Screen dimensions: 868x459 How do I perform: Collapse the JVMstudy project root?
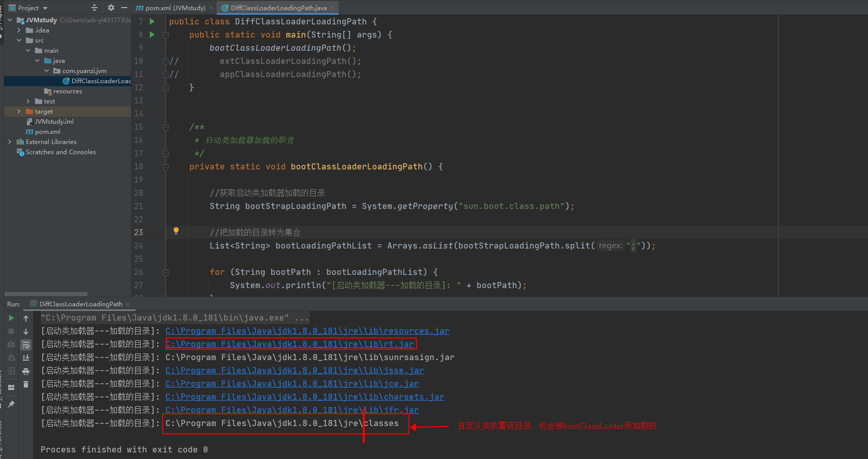click(10, 20)
